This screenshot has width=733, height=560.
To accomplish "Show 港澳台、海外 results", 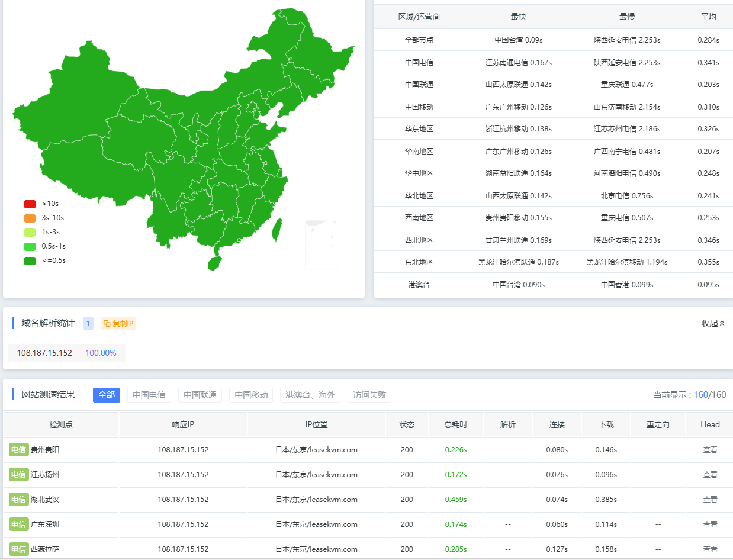I will pos(310,395).
